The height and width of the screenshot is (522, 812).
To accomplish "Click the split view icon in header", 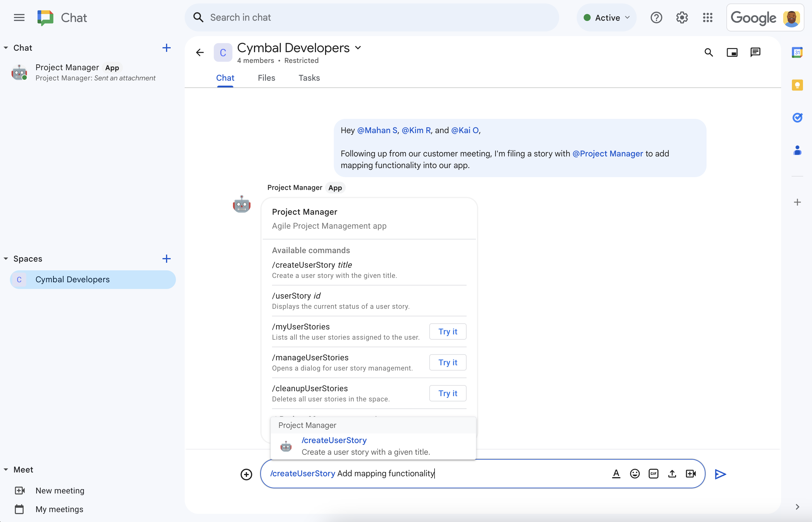I will click(732, 52).
